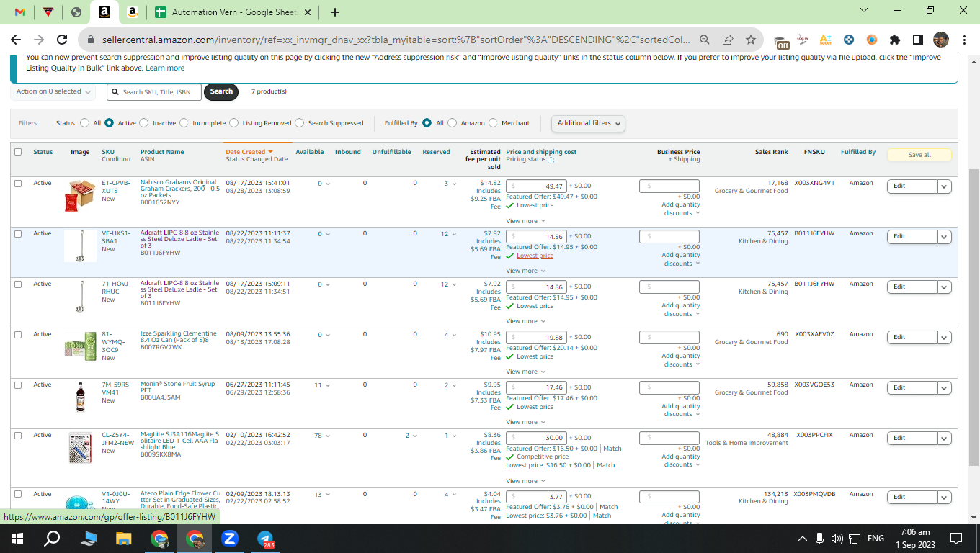Expand the Additional filters dropdown
The height and width of the screenshot is (553, 980).
pyautogui.click(x=588, y=123)
